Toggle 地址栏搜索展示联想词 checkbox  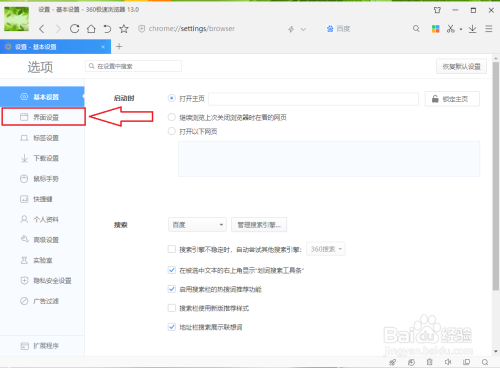(x=172, y=327)
